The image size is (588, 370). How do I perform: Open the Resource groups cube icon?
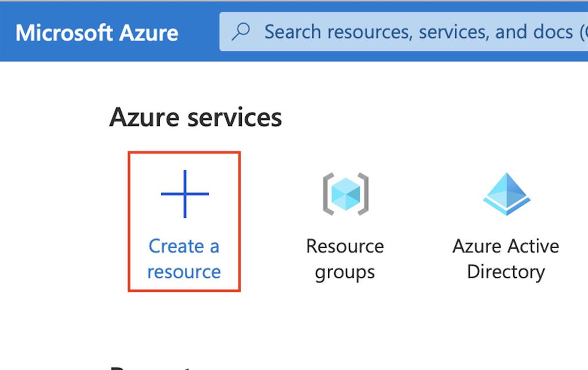tap(346, 194)
